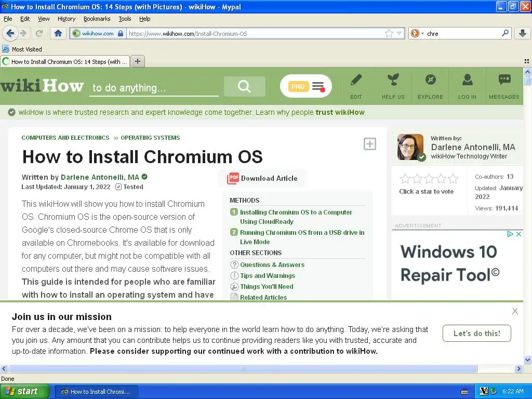Select the How to Install Chromium OS tab
532x399 pixels.
(65, 61)
